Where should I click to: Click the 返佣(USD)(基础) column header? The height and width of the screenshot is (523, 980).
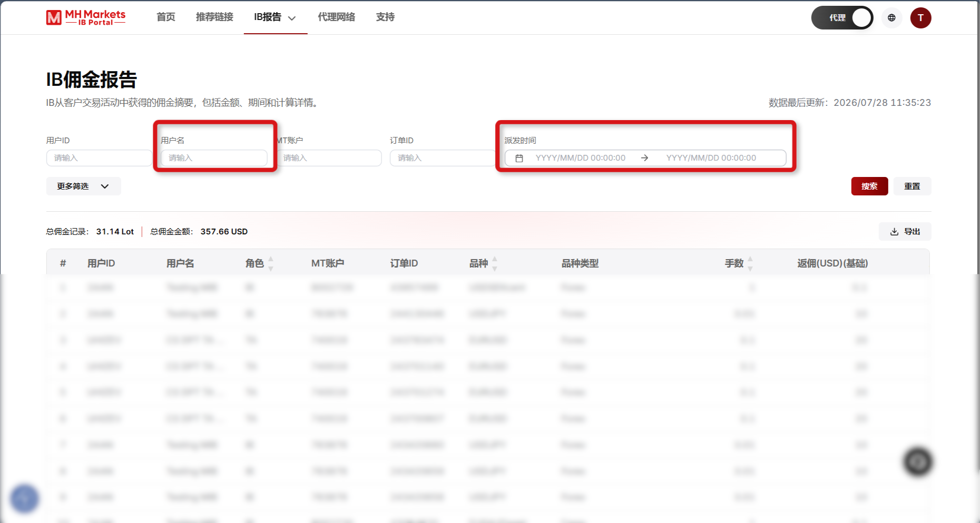tap(832, 263)
